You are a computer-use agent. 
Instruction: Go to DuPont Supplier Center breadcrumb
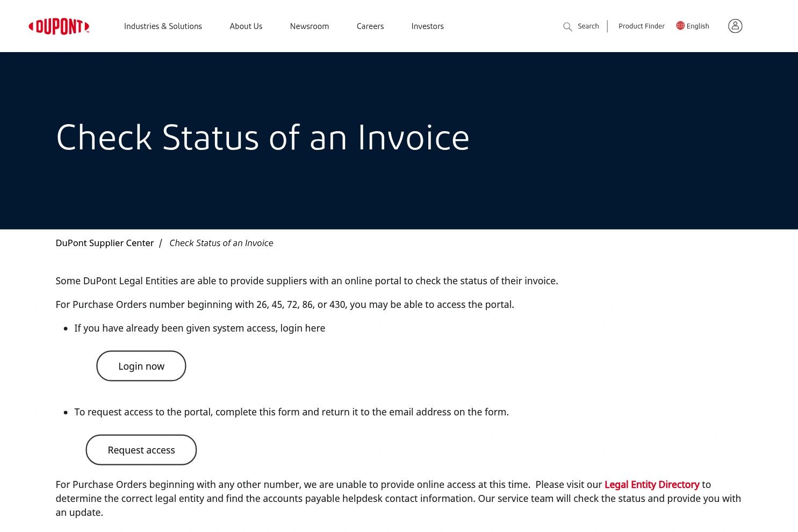[105, 243]
